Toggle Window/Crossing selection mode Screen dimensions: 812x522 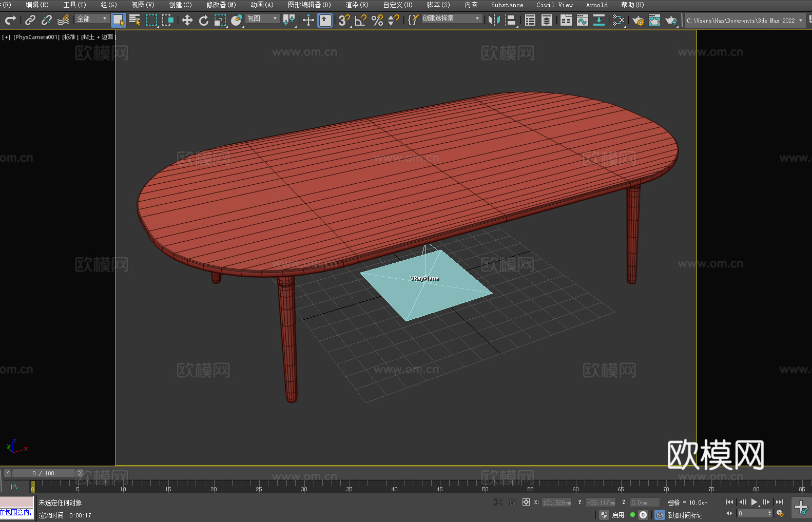pyautogui.click(x=168, y=20)
